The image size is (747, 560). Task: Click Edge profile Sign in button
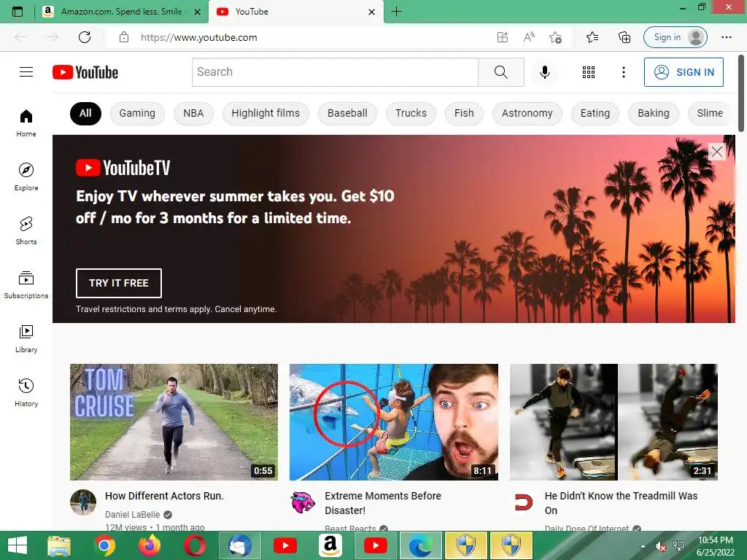(x=675, y=37)
